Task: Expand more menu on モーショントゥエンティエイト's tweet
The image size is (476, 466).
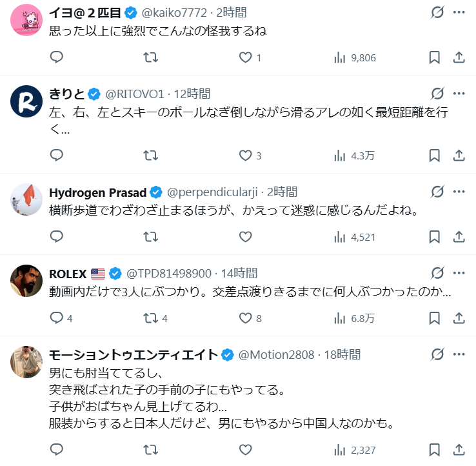Action: [459, 354]
